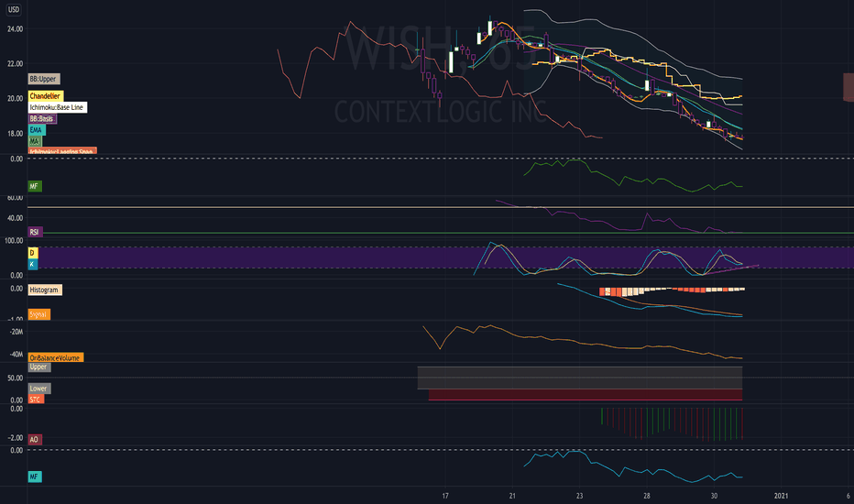Select the blue K stochastic label

click(x=33, y=264)
